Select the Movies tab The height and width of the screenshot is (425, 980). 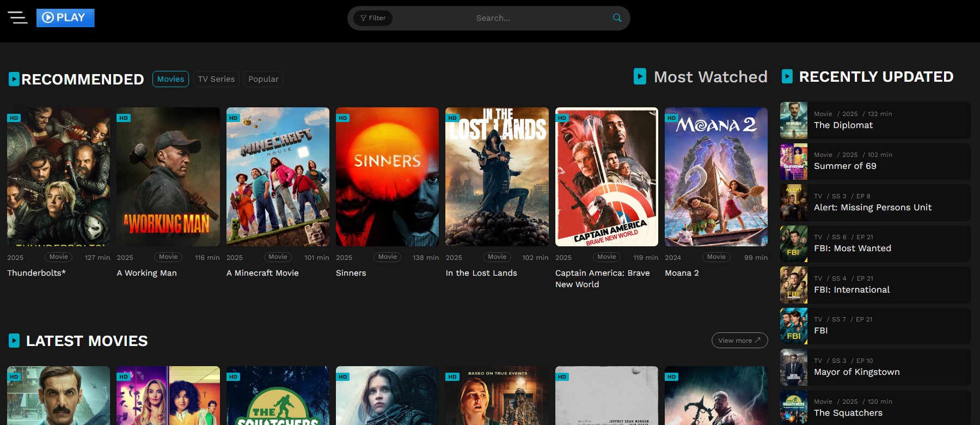coord(170,79)
